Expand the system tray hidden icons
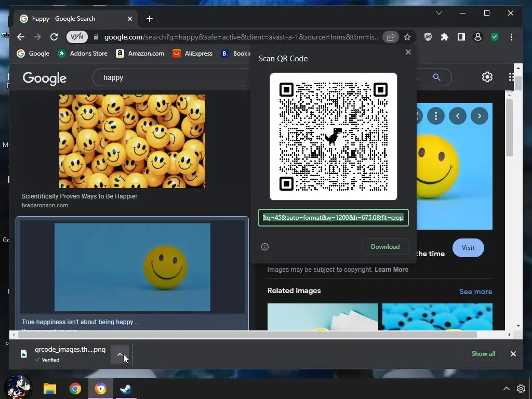 506,389
